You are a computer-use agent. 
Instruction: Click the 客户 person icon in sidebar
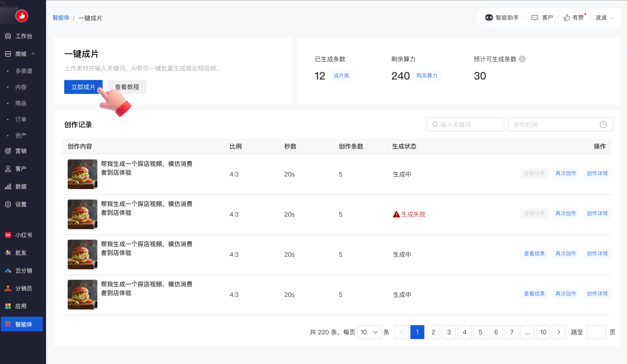8,169
